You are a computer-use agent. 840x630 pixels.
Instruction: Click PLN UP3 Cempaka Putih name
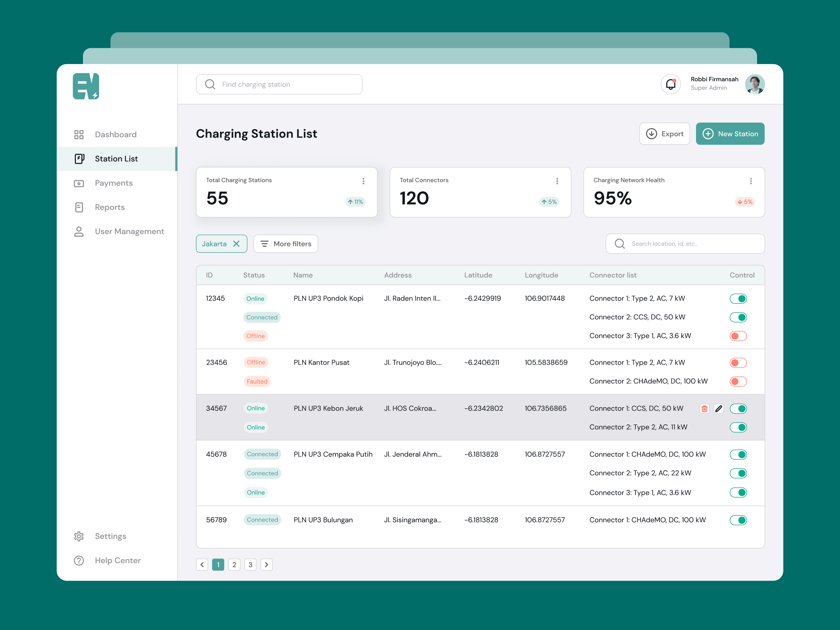click(333, 455)
